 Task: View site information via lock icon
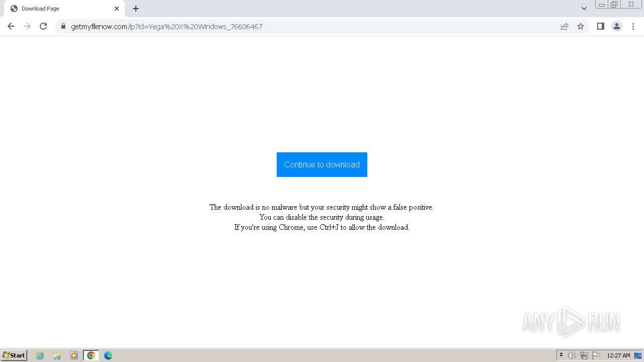pos(63,26)
